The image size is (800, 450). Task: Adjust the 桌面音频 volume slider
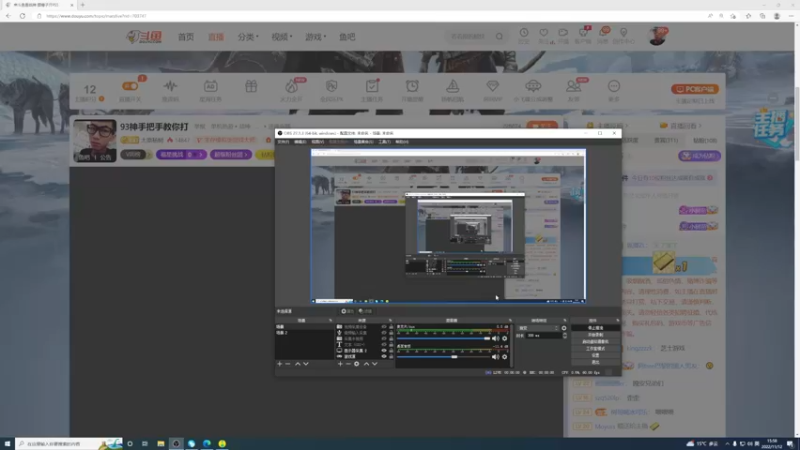(443, 357)
